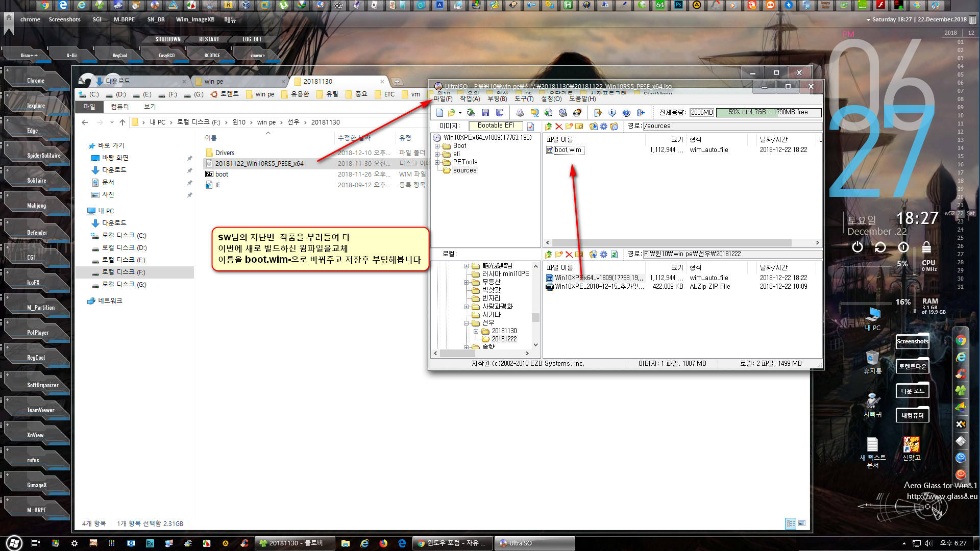This screenshot has height=551, width=980.
Task: Click the local tree vertical scrollbar thumb
Action: pos(535,317)
